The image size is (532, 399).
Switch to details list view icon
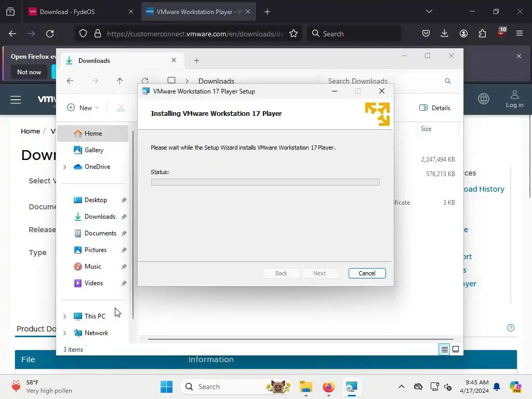(x=444, y=349)
